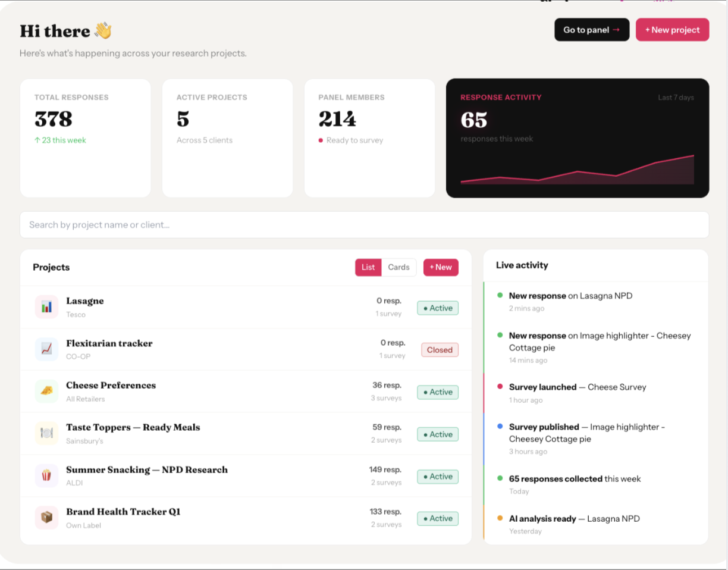Image resolution: width=728 pixels, height=570 pixels.
Task: Open the Response Activity chart card
Action: [578, 138]
